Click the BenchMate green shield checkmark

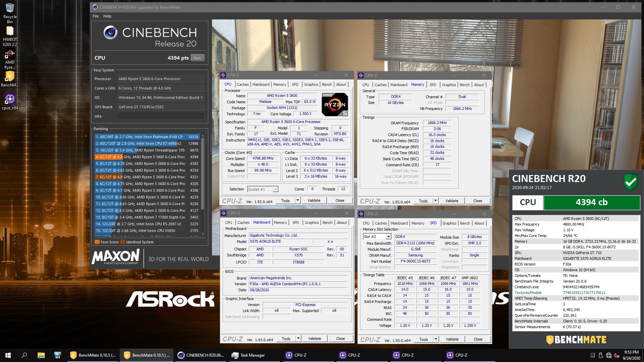(x=631, y=182)
